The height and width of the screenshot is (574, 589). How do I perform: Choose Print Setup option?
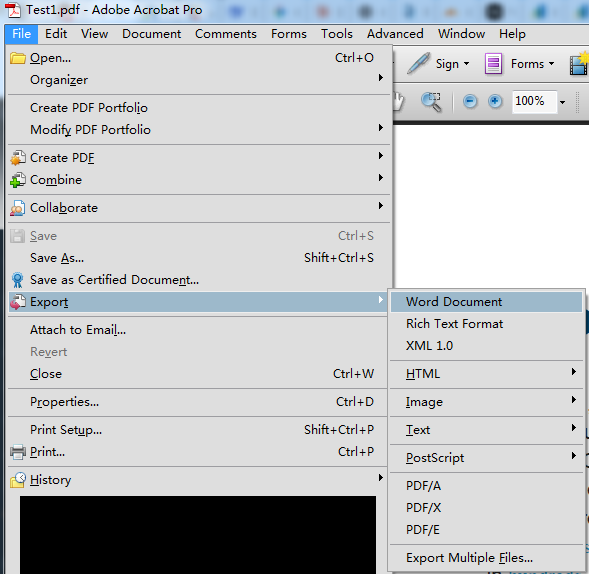tap(199, 430)
